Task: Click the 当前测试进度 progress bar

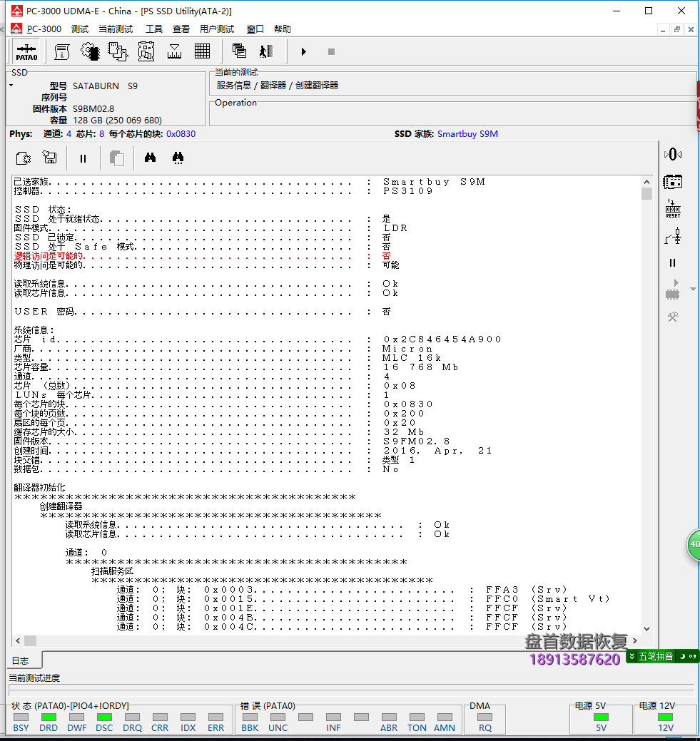Action: (350, 690)
